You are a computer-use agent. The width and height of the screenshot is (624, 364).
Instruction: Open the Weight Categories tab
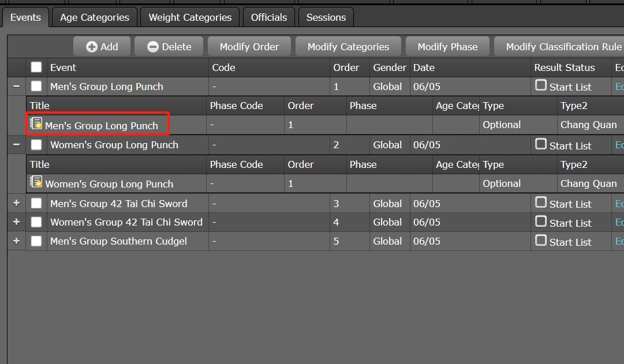click(x=190, y=17)
